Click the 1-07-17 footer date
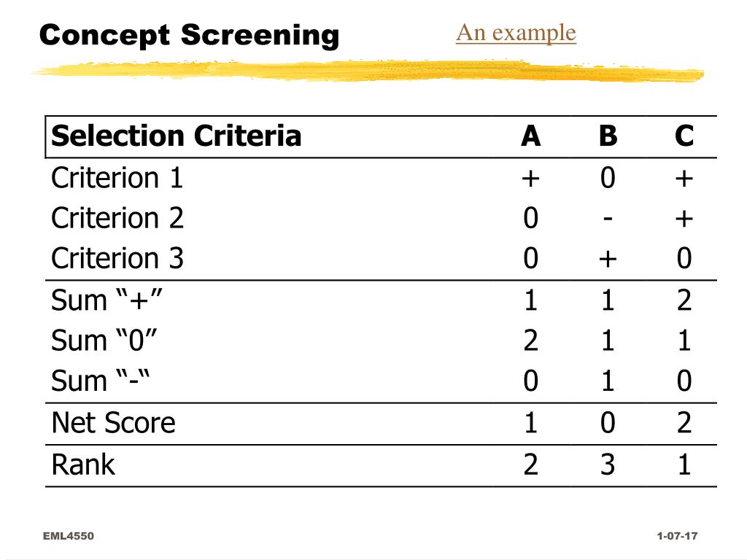747x560 pixels. pos(678,536)
